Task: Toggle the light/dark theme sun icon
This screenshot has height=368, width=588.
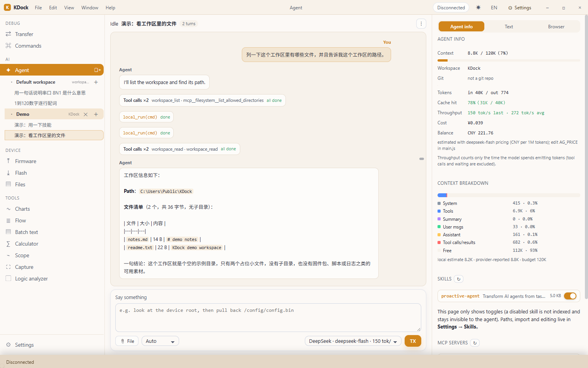Action: click(x=479, y=8)
